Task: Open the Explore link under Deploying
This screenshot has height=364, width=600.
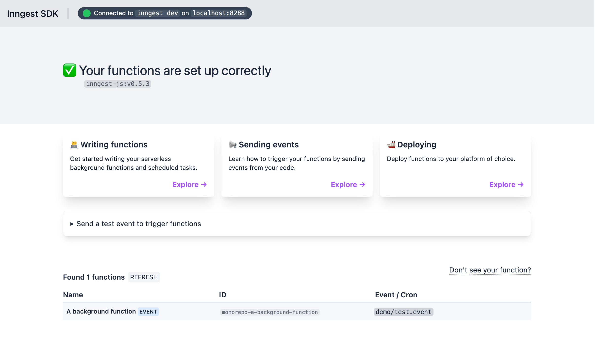Action: 506,185
